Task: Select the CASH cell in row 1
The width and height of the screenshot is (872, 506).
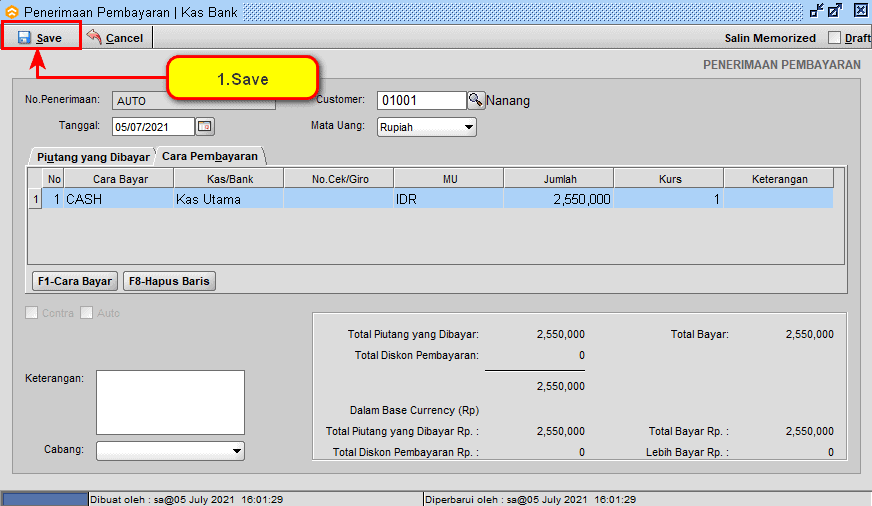Action: tap(119, 199)
